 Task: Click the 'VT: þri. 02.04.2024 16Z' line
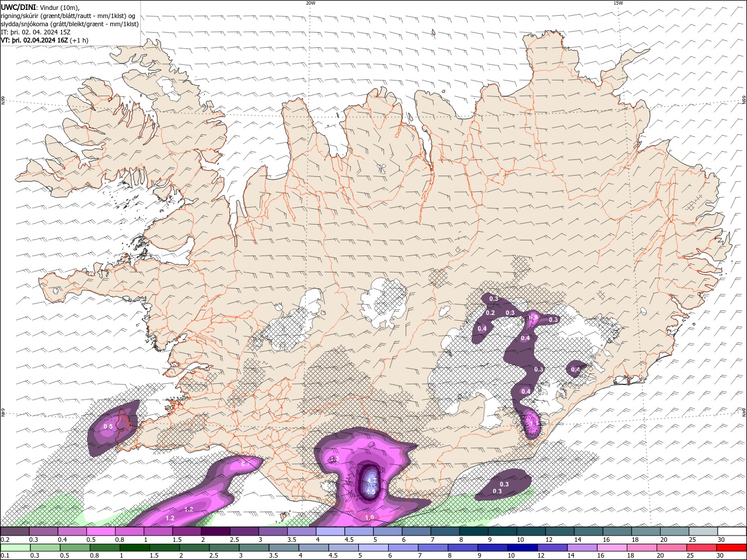pos(34,40)
